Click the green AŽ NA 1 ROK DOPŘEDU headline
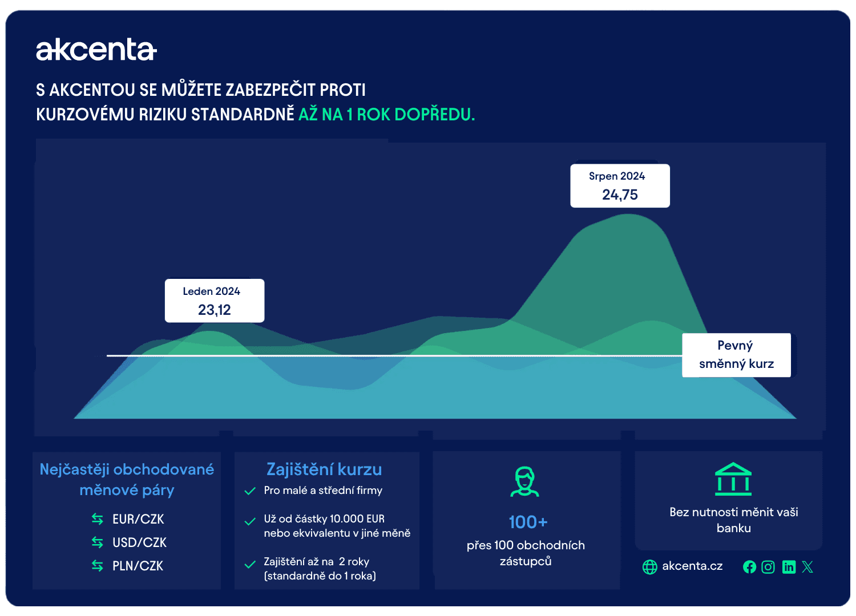This screenshot has height=616, width=856. pyautogui.click(x=387, y=115)
